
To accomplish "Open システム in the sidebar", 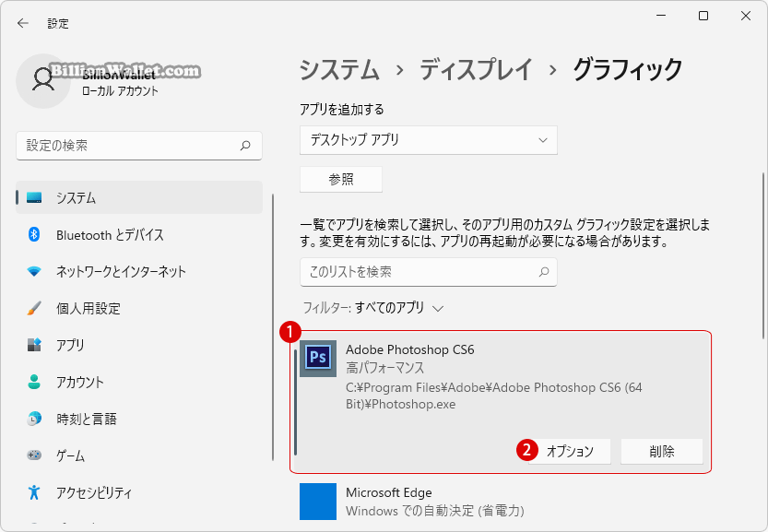I will (139, 197).
